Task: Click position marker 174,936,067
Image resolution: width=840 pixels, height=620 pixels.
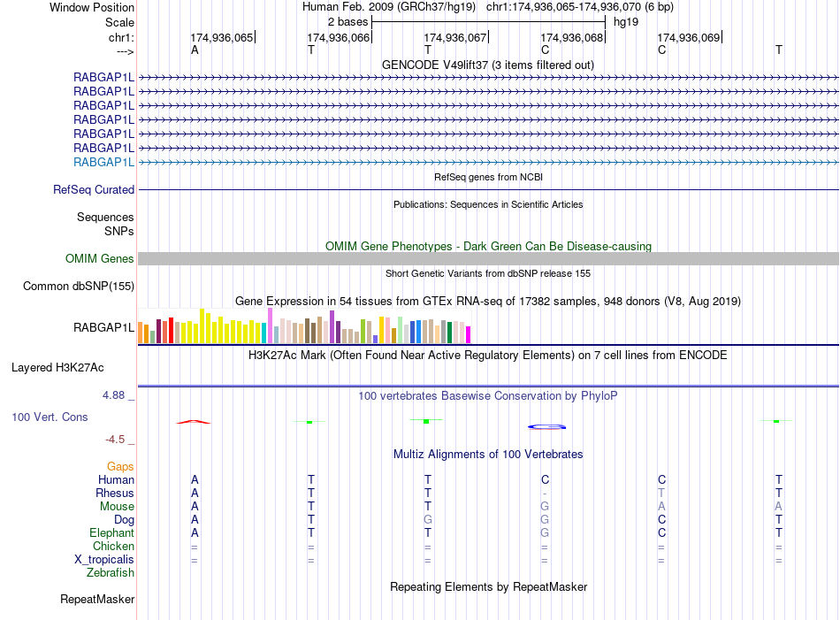Action: (456, 37)
